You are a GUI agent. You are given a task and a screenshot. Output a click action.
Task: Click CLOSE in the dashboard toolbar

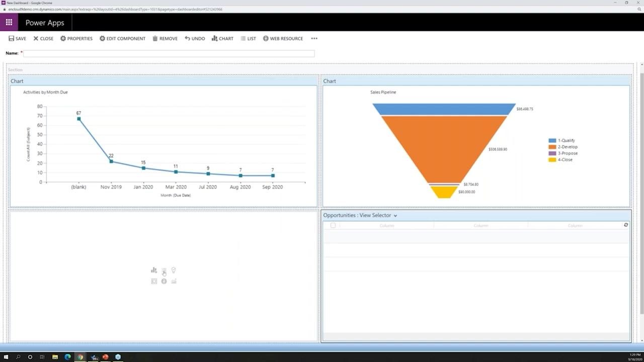pos(43,38)
